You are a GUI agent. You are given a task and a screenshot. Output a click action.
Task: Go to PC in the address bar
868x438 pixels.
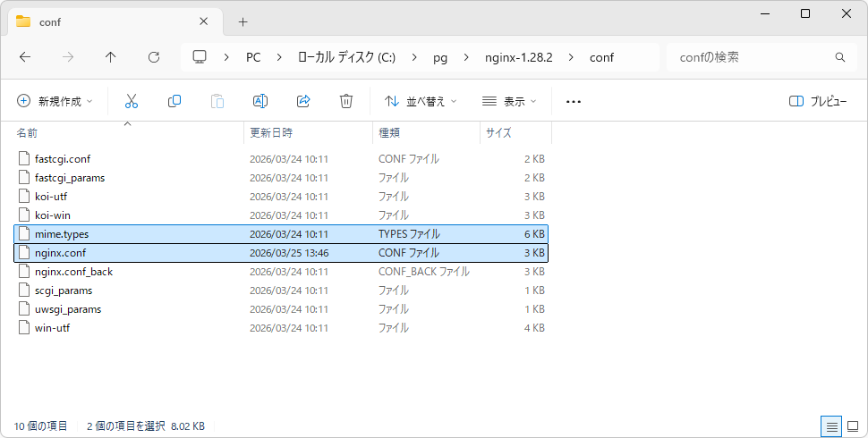(253, 57)
